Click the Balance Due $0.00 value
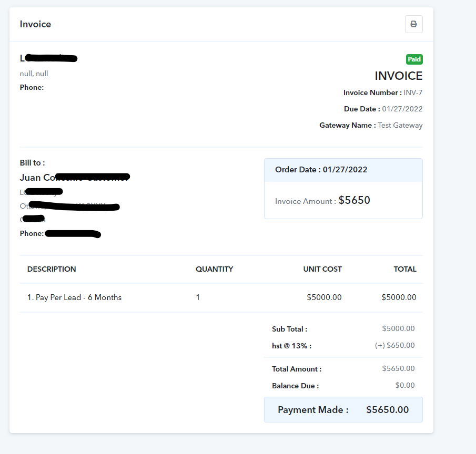This screenshot has width=476, height=454. pyautogui.click(x=405, y=385)
